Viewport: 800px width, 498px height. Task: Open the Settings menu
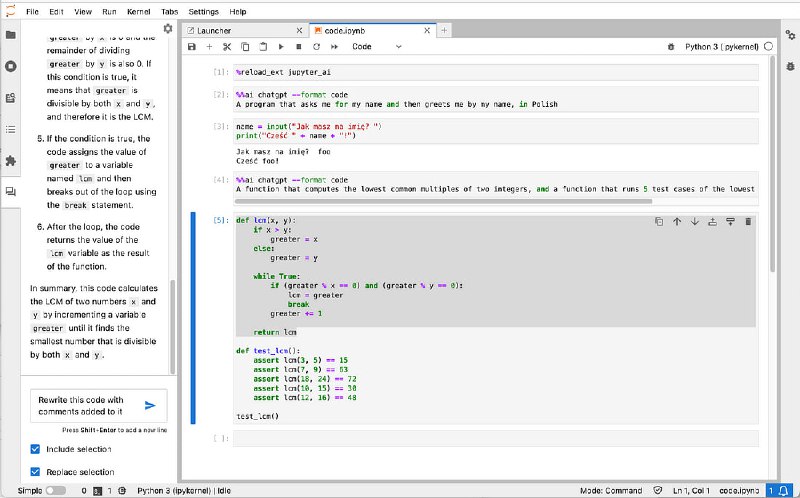204,11
